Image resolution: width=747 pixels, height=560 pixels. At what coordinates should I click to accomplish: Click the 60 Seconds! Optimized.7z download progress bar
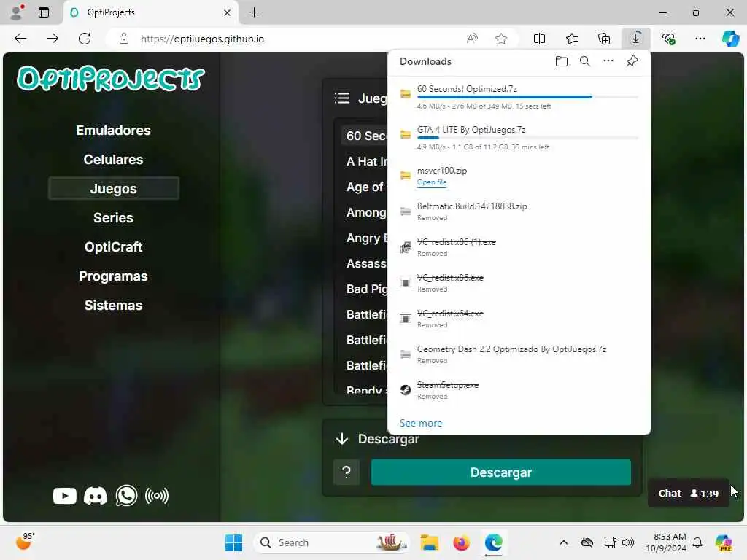tap(527, 97)
